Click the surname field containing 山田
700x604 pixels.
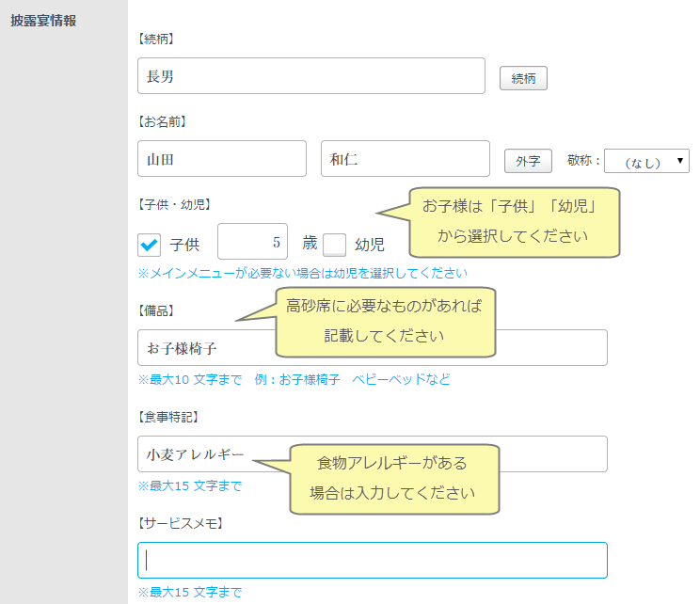point(221,159)
